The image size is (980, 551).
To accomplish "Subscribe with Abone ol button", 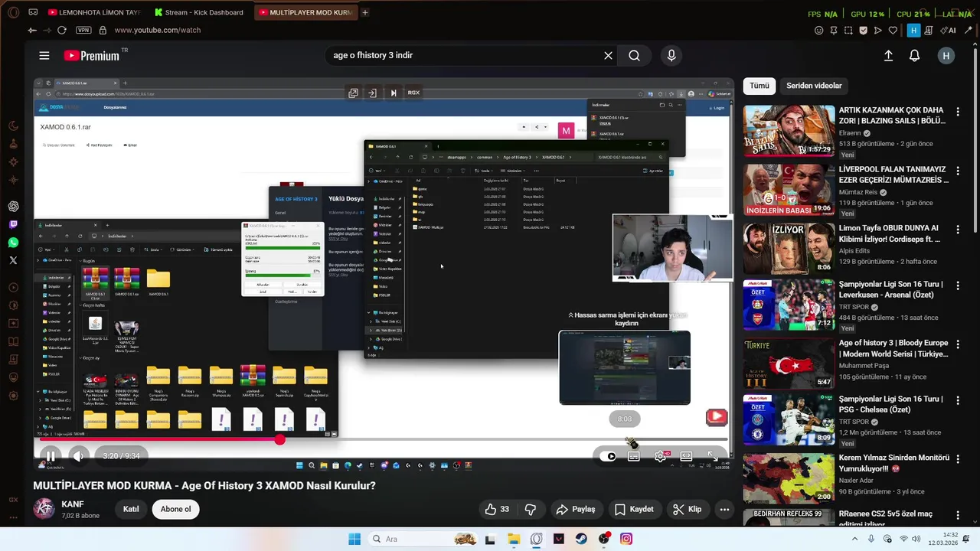I will click(175, 509).
